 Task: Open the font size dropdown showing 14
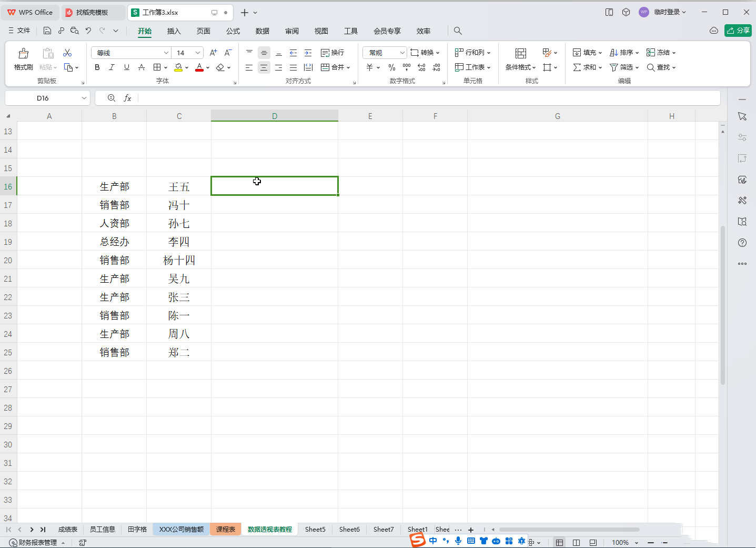coord(198,53)
